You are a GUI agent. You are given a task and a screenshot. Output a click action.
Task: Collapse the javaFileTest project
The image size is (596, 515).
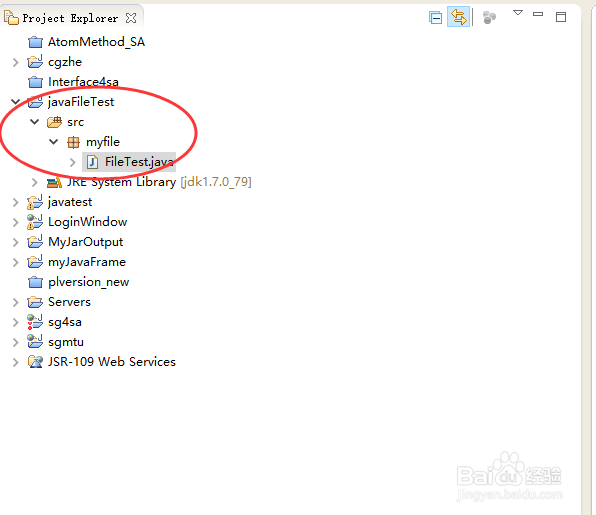[x=16, y=101]
